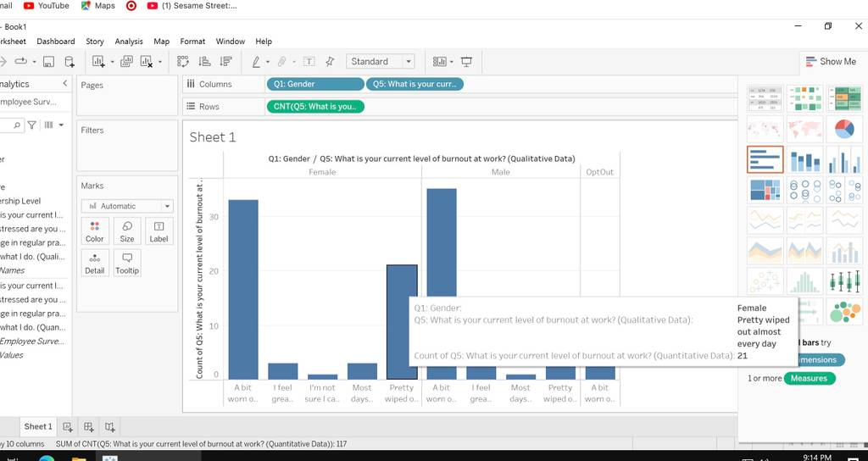
Task: Open the Map menu
Action: pos(161,42)
